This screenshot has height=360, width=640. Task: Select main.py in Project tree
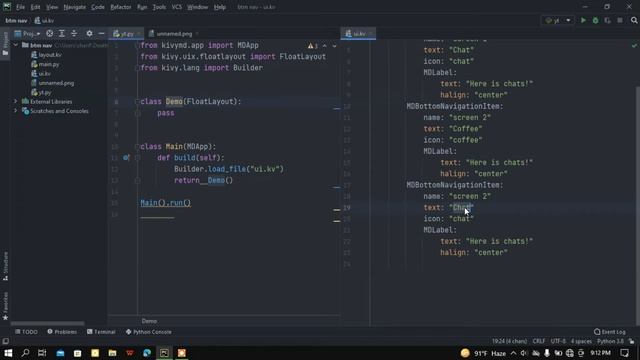[x=45, y=64]
